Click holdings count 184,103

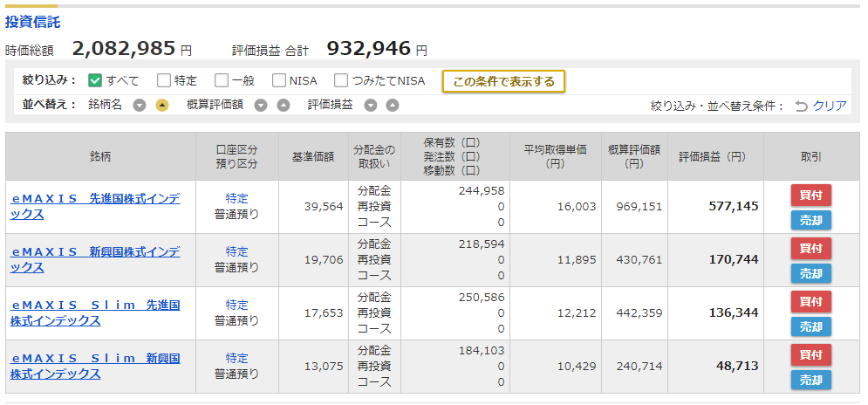coord(482,351)
